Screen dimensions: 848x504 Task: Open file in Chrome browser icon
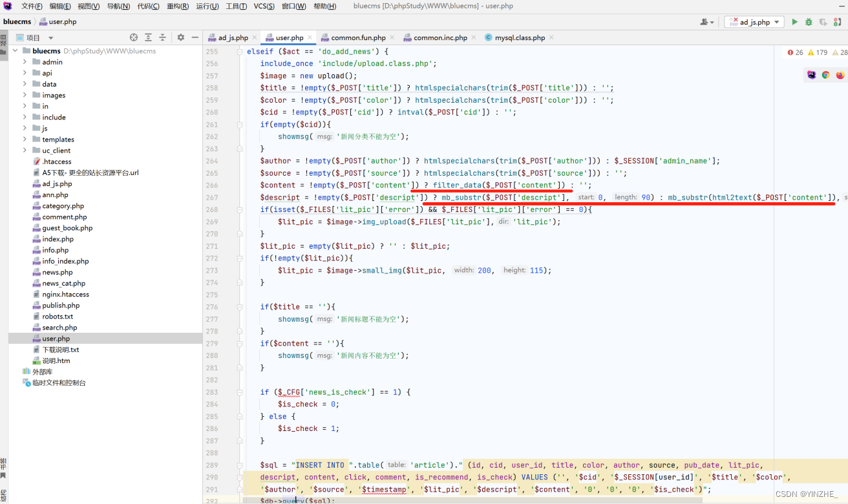click(x=826, y=75)
